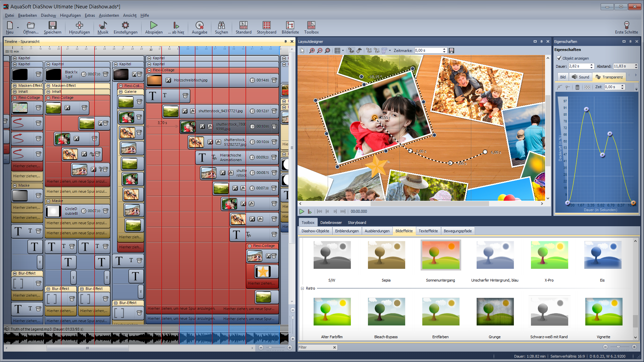Apply the Sepia image effect thumbnail
The width and height of the screenshot is (644, 362).
coord(386,255)
